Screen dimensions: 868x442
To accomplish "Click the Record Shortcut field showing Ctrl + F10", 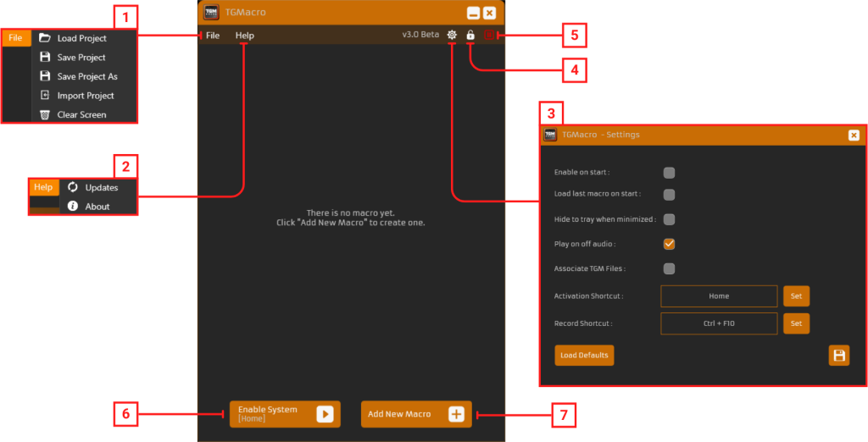I will 718,323.
